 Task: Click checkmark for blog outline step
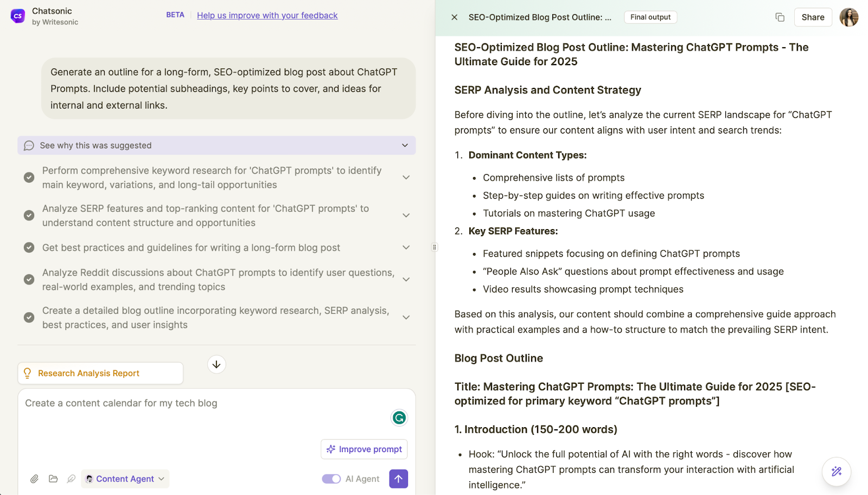click(29, 318)
